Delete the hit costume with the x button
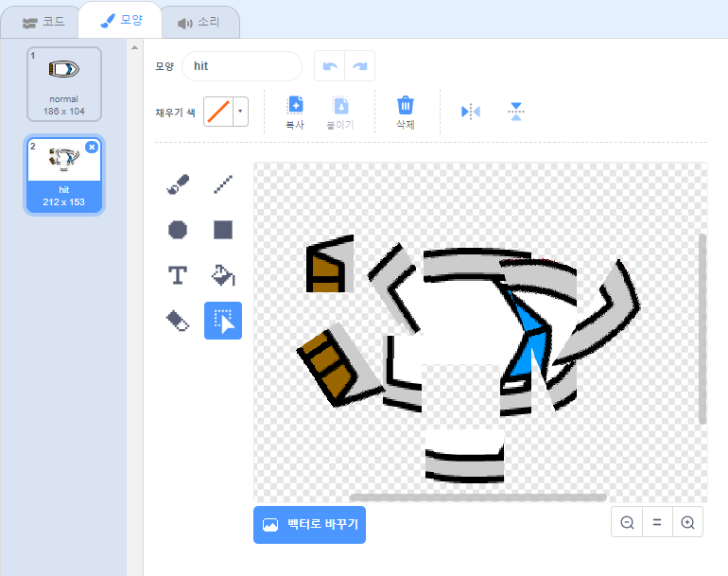This screenshot has width=728, height=576. click(92, 147)
